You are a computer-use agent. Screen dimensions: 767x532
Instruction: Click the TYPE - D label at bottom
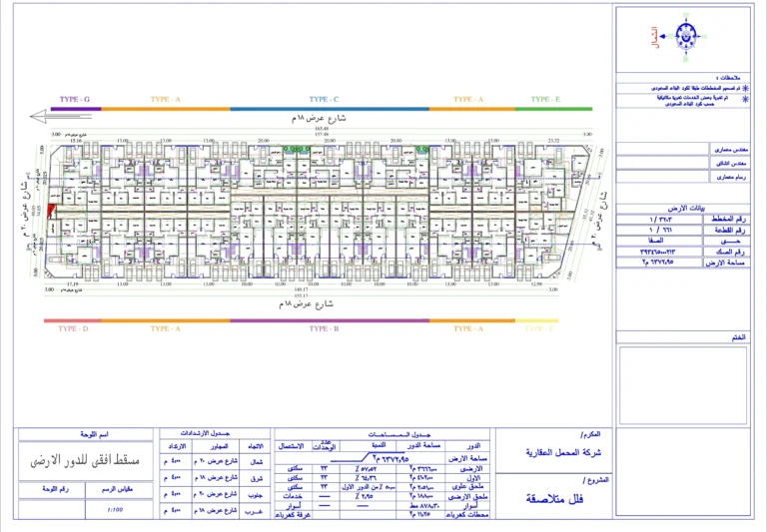[73, 327]
